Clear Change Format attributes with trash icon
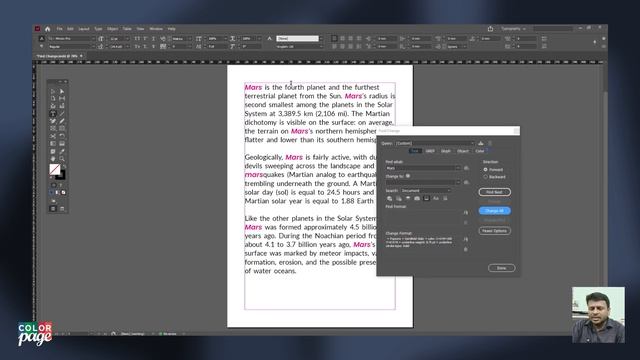 tap(466, 249)
